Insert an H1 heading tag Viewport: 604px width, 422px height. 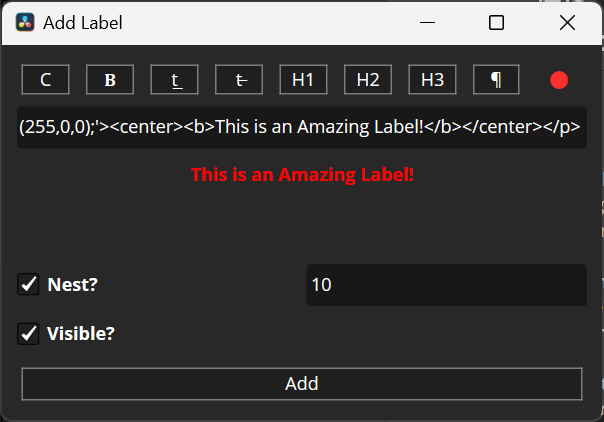tap(303, 80)
